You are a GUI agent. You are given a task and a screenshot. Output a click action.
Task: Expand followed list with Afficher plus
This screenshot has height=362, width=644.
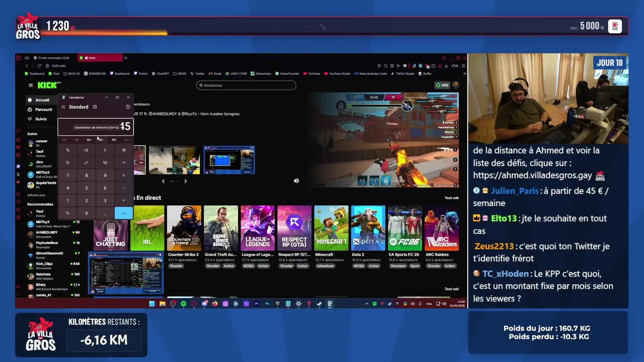click(x=36, y=195)
